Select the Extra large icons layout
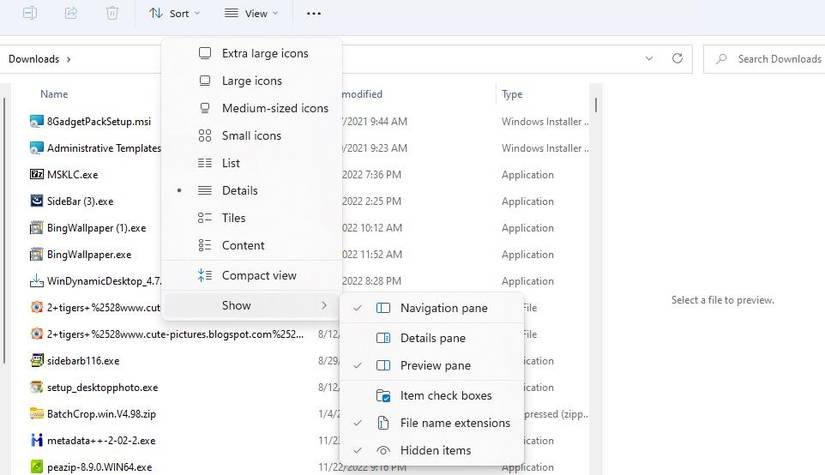 [x=264, y=53]
